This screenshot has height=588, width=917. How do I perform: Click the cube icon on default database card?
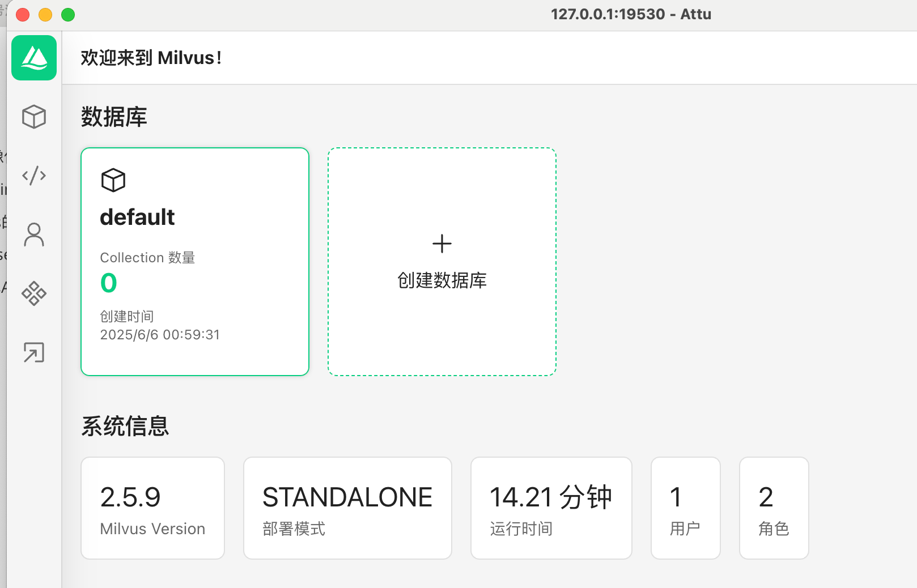(x=113, y=180)
